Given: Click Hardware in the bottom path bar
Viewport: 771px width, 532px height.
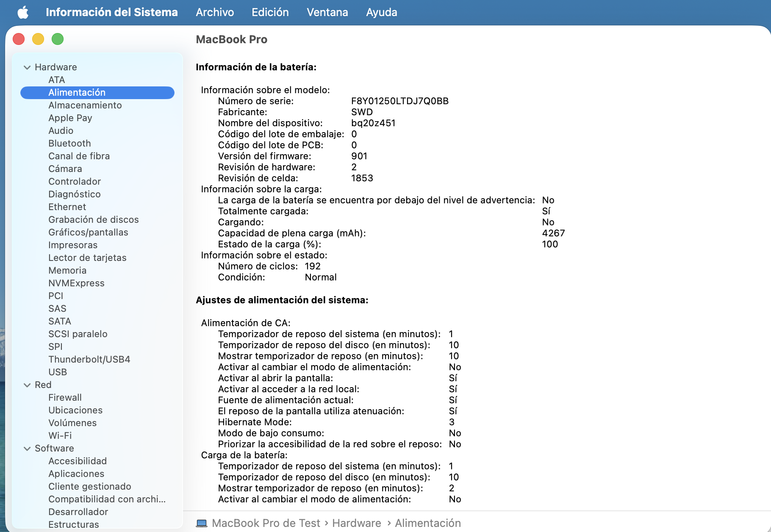Looking at the screenshot, I should (356, 523).
